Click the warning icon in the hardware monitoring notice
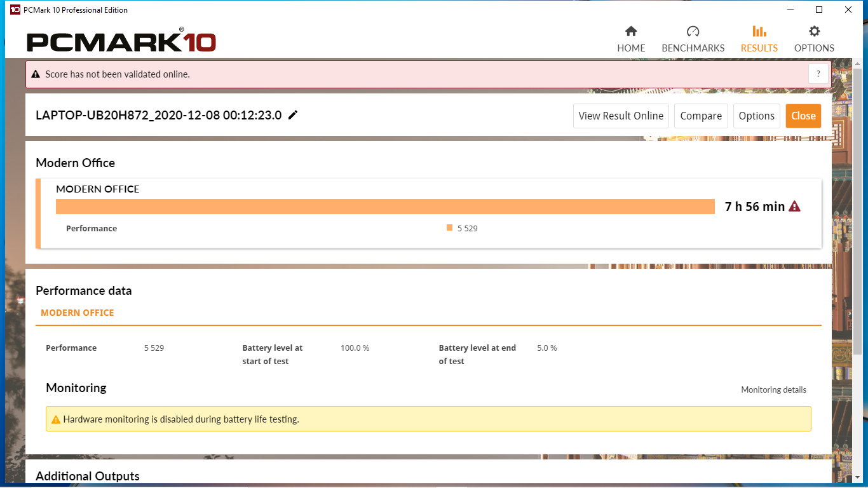Screen dimensions: 868x488 56,419
